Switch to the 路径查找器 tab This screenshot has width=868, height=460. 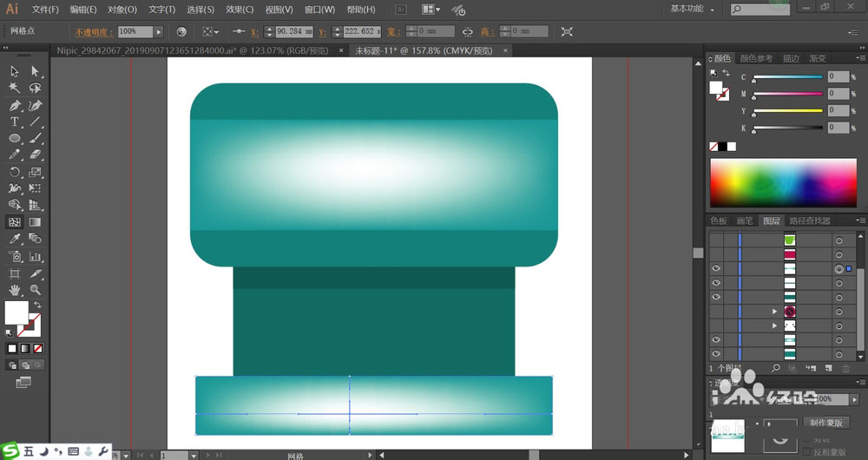809,221
